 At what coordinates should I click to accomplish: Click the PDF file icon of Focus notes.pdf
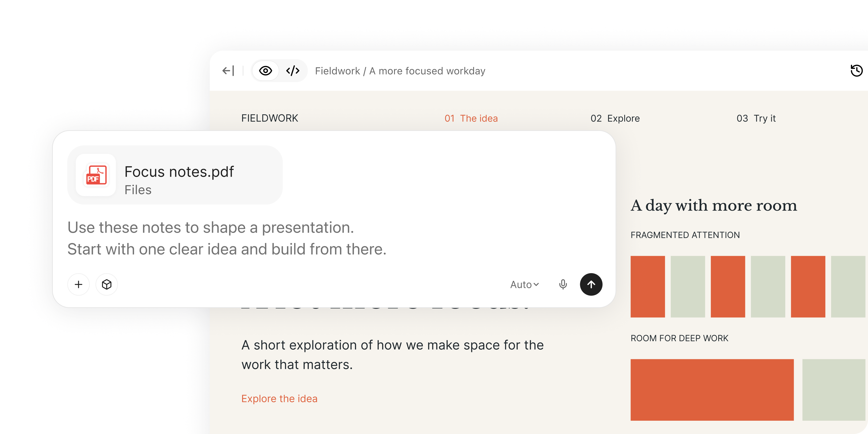click(x=96, y=175)
